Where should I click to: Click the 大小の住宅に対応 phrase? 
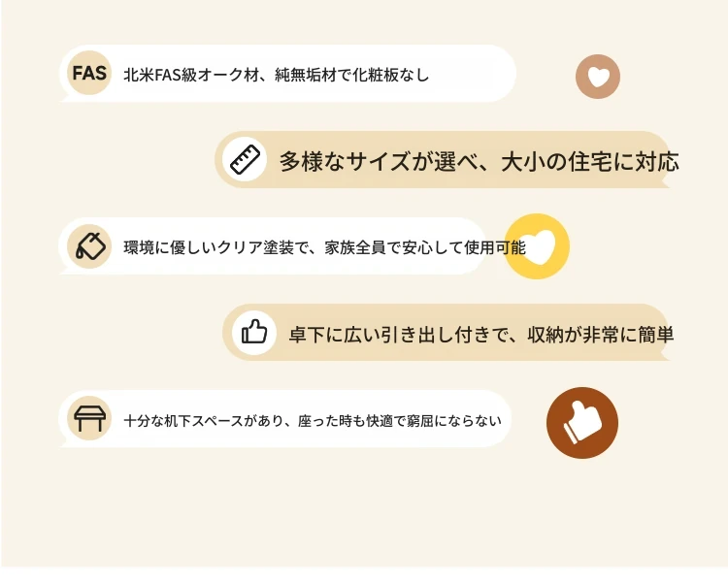point(590,162)
